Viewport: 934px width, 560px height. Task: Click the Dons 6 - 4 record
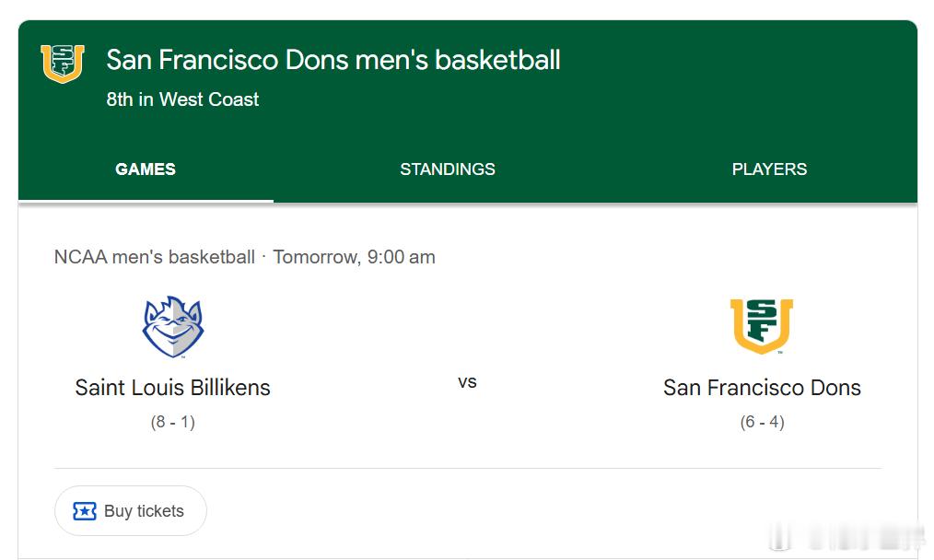762,422
